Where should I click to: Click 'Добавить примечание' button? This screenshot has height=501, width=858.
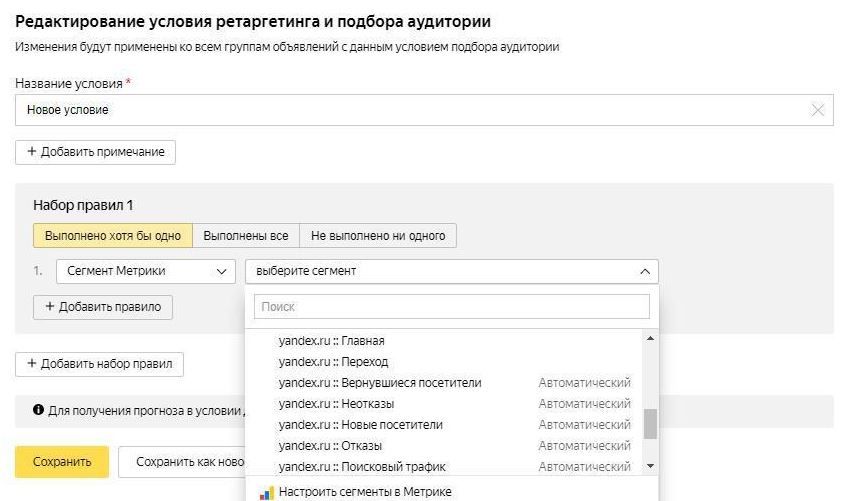pyautogui.click(x=95, y=152)
